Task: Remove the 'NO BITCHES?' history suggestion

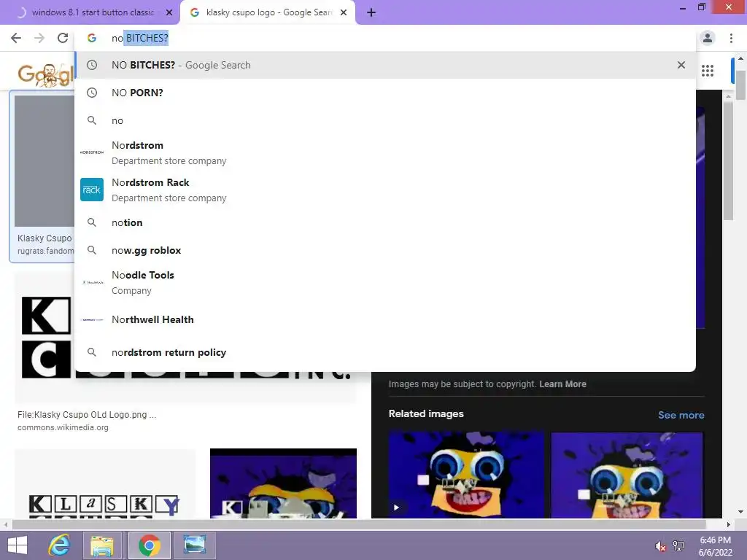Action: [681, 65]
